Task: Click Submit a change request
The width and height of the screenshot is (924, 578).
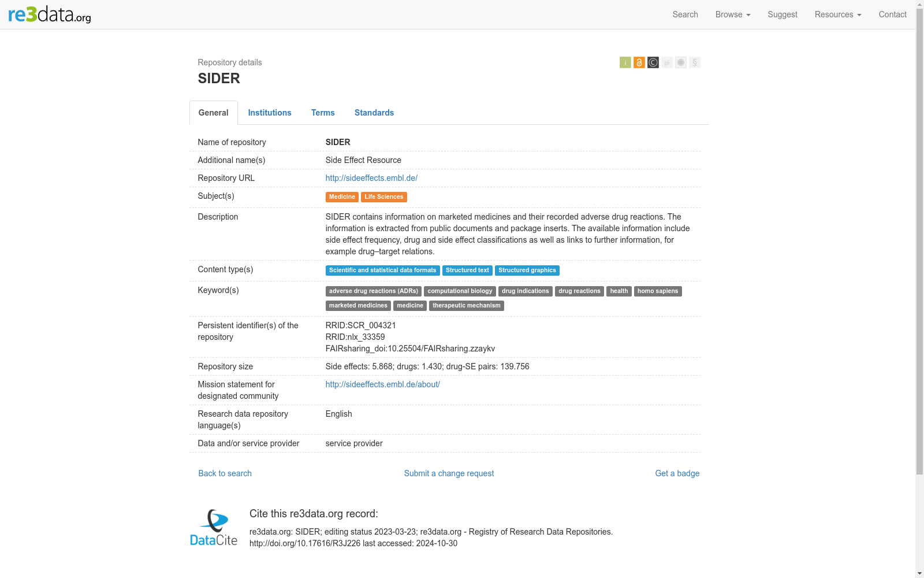Action: (449, 473)
